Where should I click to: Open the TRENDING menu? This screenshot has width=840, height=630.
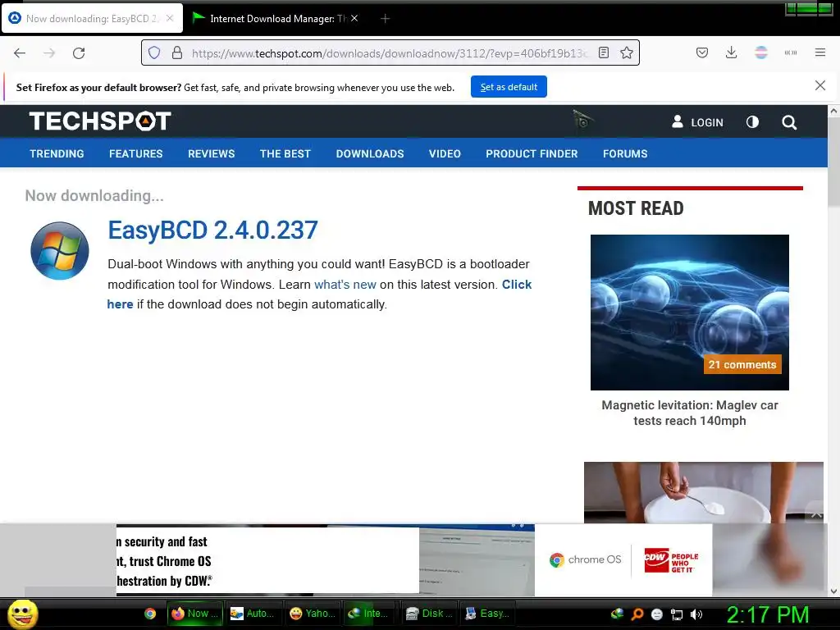point(57,153)
